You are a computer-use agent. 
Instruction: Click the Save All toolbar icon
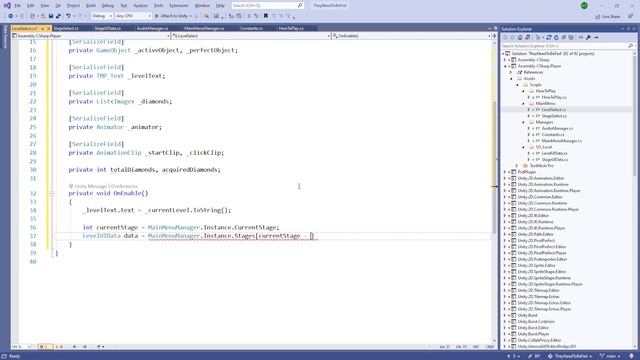[x=58, y=16]
